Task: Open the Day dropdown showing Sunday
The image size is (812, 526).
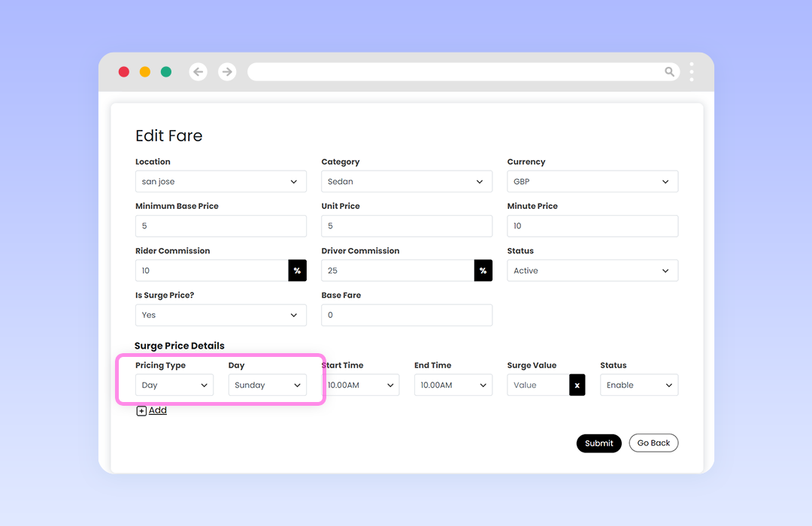Action: click(x=268, y=385)
